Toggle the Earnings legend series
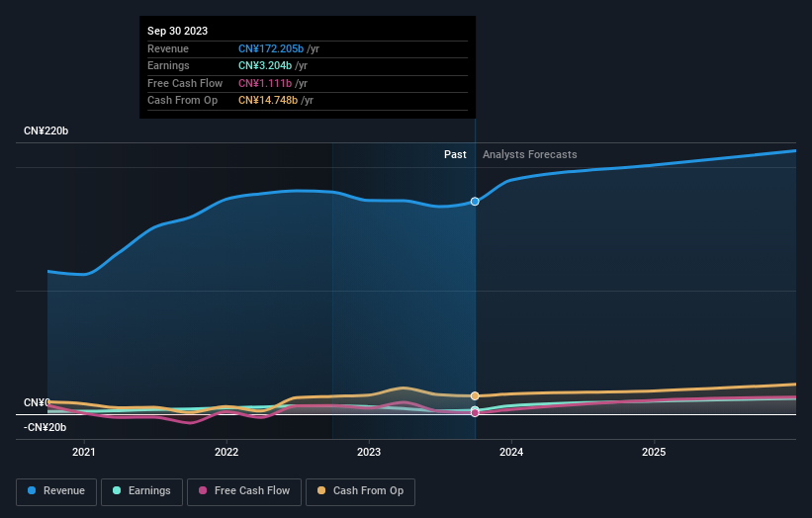The width and height of the screenshot is (812, 518). (141, 491)
